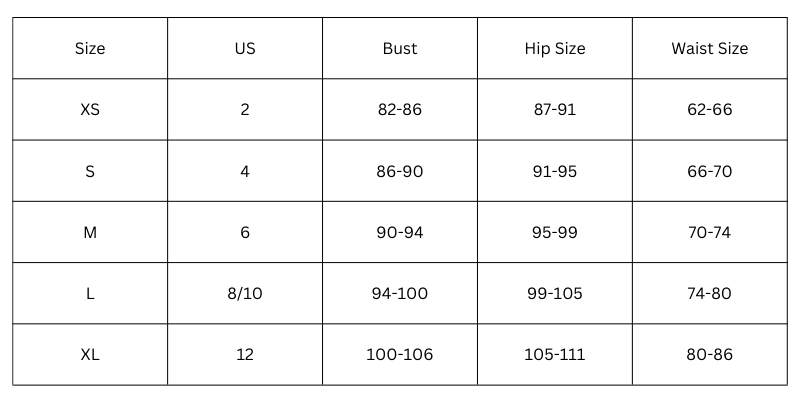Select the US size 12 cell

pyautogui.click(x=245, y=354)
